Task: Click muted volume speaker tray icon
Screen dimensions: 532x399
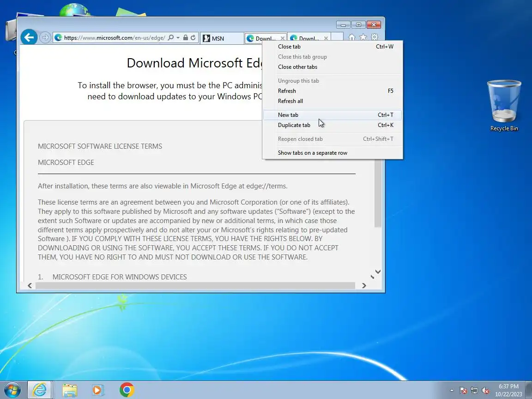Action: click(x=485, y=390)
